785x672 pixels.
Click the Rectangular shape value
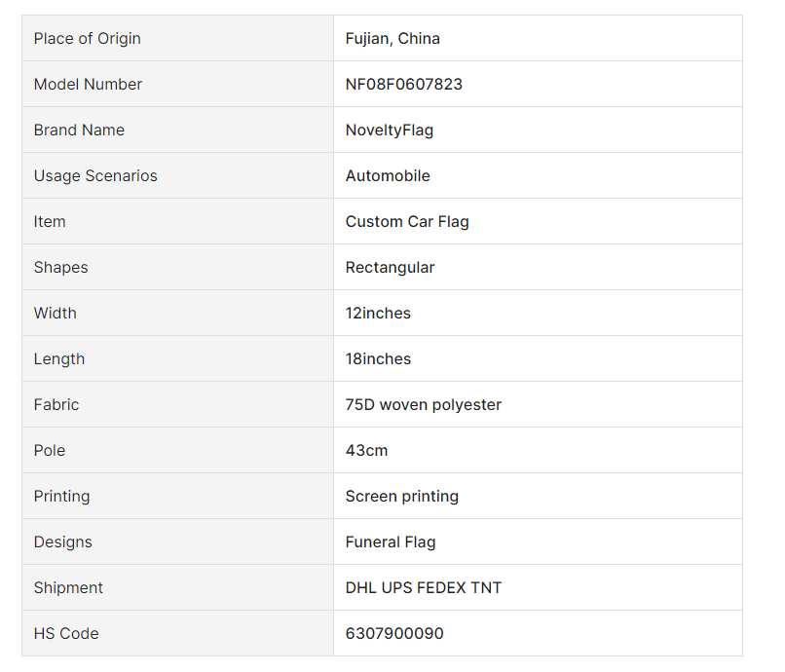(390, 268)
